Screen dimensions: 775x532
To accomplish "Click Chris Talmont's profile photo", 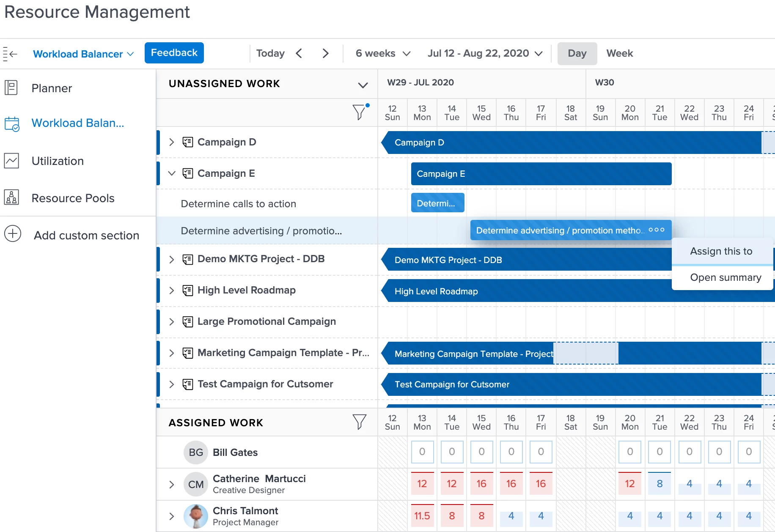I will tap(196, 516).
